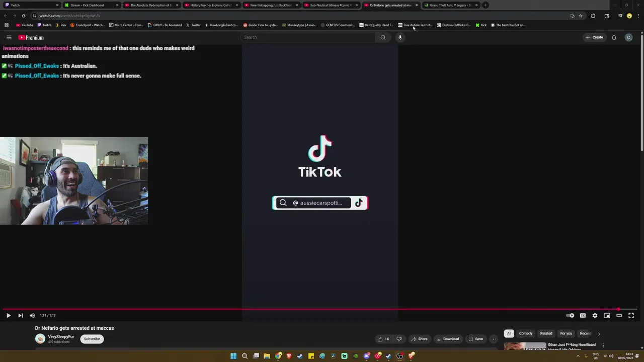Screen dimensions: 644x362
Task: Select the All filter chip
Action: point(509,333)
